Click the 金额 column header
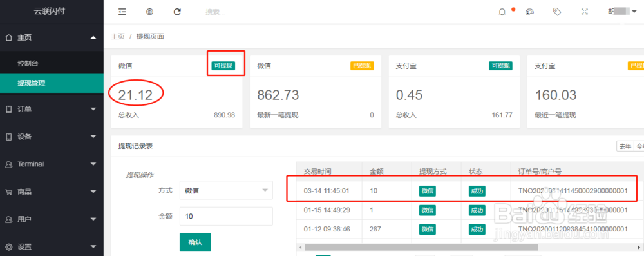 click(377, 172)
